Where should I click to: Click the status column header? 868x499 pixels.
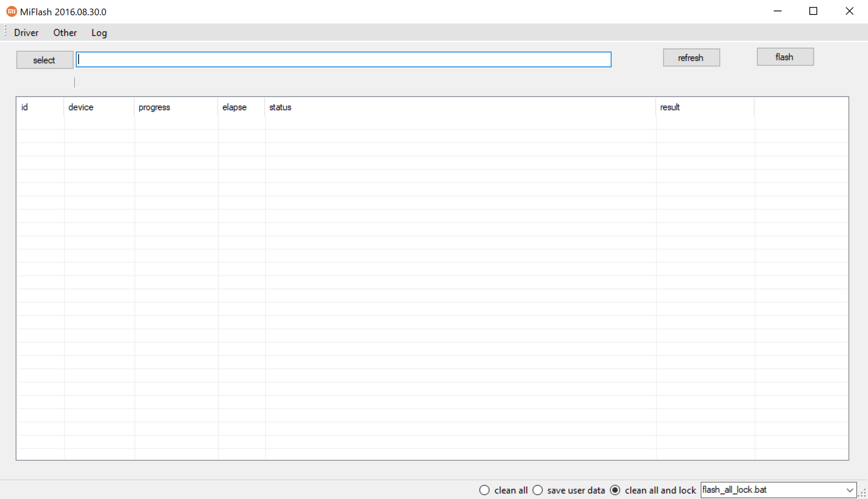pyautogui.click(x=460, y=107)
